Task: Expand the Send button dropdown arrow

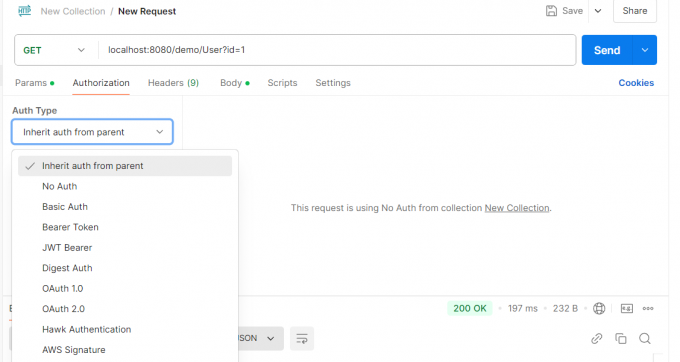Action: click(645, 50)
